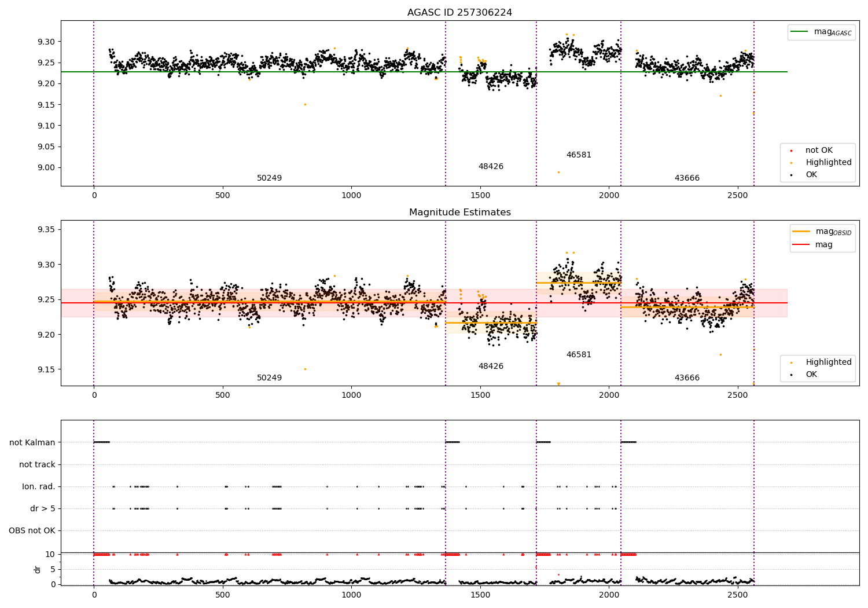This screenshot has width=868, height=608.
Task: Click the green line sample in mag AGASC legend
Action: pyautogui.click(x=800, y=32)
